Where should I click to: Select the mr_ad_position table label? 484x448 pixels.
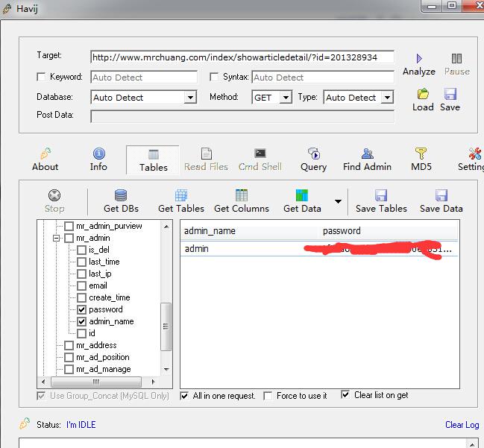102,357
